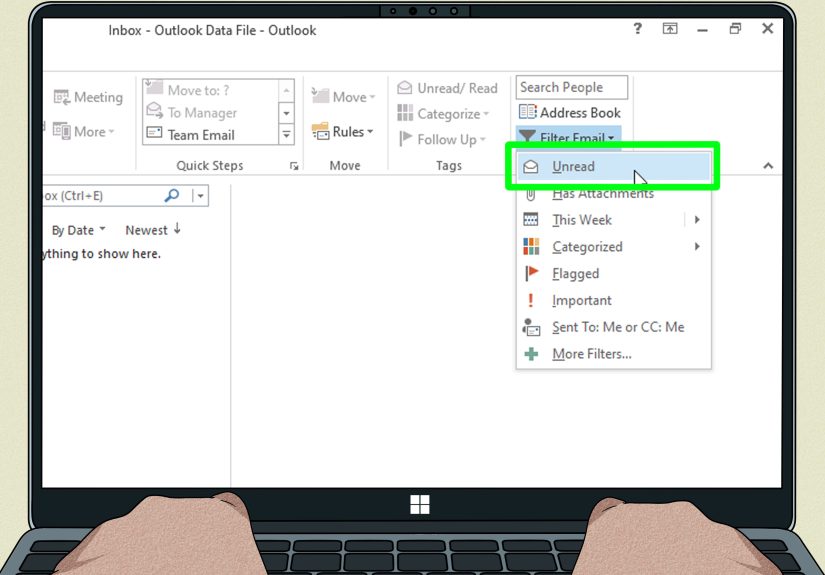Select the Team Email quick step

[x=210, y=135]
